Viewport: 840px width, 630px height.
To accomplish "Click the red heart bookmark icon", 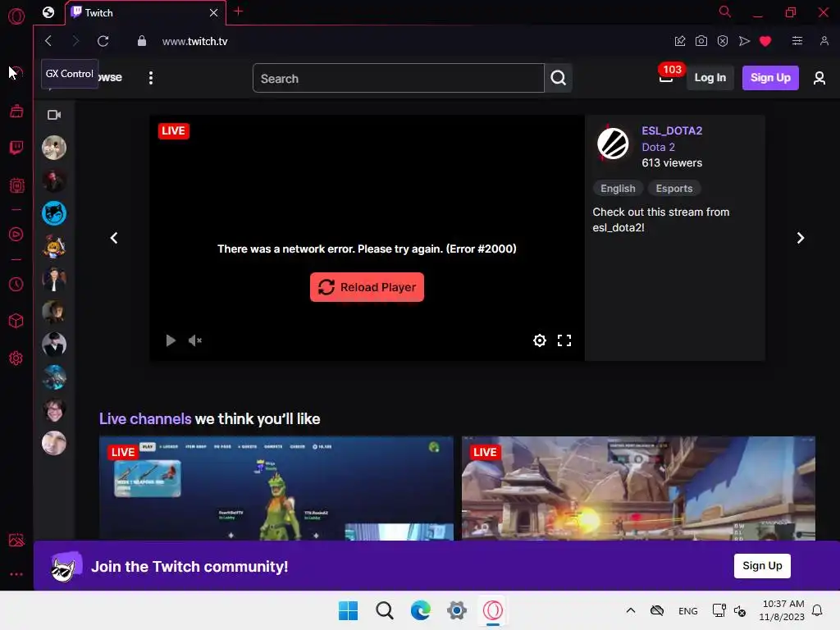I will (765, 41).
